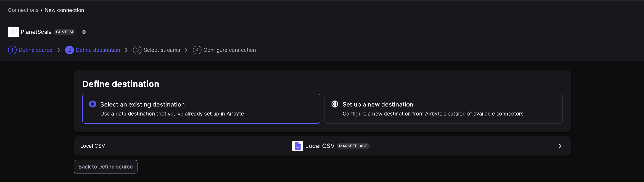The image size is (644, 182).
Task: Click the PlanetScale source logo icon
Action: tap(13, 32)
